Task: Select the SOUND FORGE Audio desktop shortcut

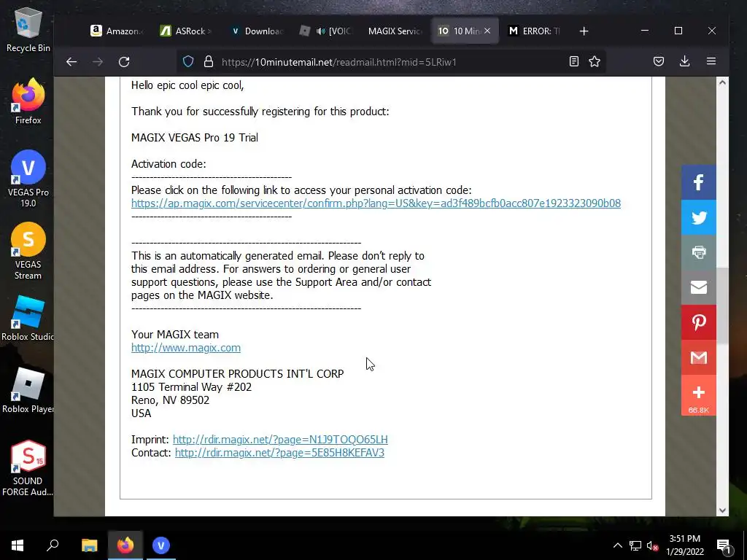Action: click(x=28, y=468)
